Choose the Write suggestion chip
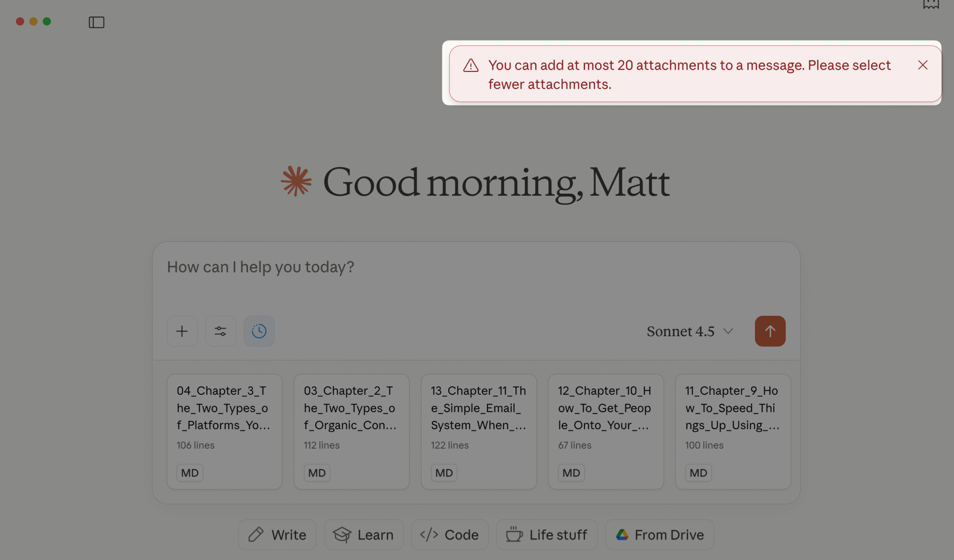Screen dimensions: 954x560 tap(277, 535)
